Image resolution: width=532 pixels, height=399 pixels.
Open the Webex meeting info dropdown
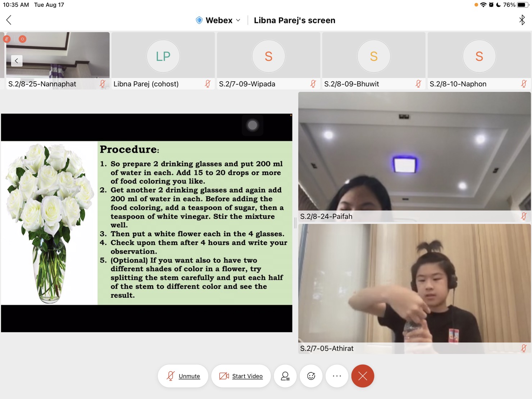218,20
